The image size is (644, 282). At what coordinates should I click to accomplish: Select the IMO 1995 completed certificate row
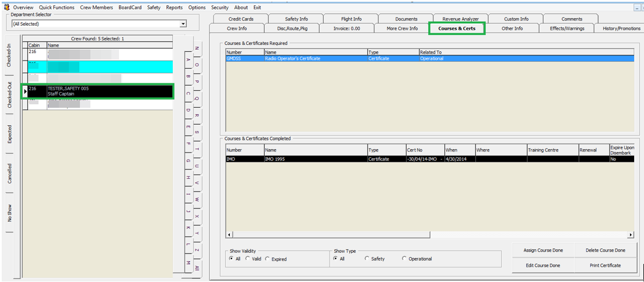429,159
